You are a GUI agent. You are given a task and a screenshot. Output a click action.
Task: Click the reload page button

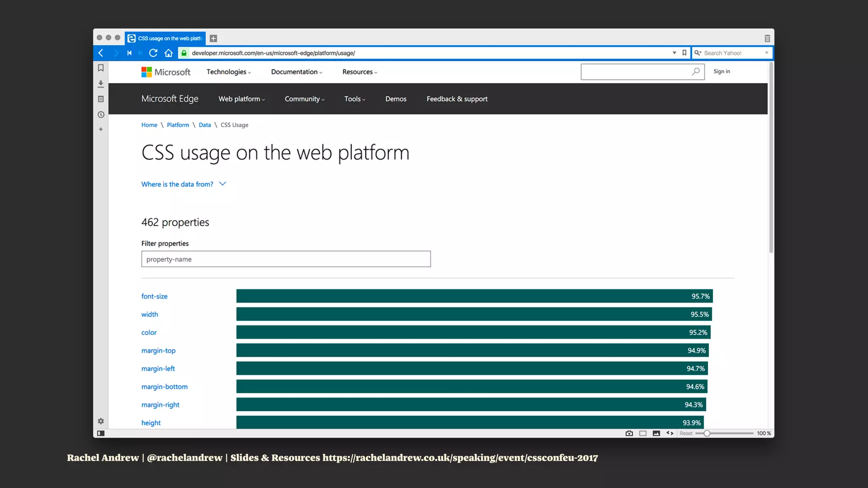pyautogui.click(x=153, y=53)
